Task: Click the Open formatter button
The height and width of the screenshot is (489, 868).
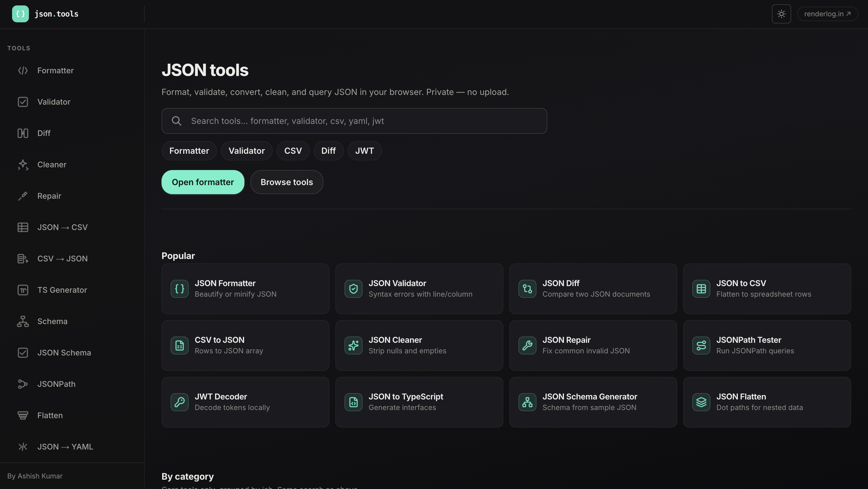Action: [x=203, y=182]
